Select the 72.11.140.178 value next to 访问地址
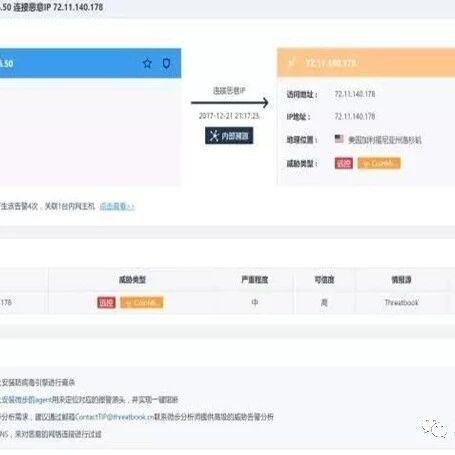This screenshot has width=455, height=455. pyautogui.click(x=355, y=94)
